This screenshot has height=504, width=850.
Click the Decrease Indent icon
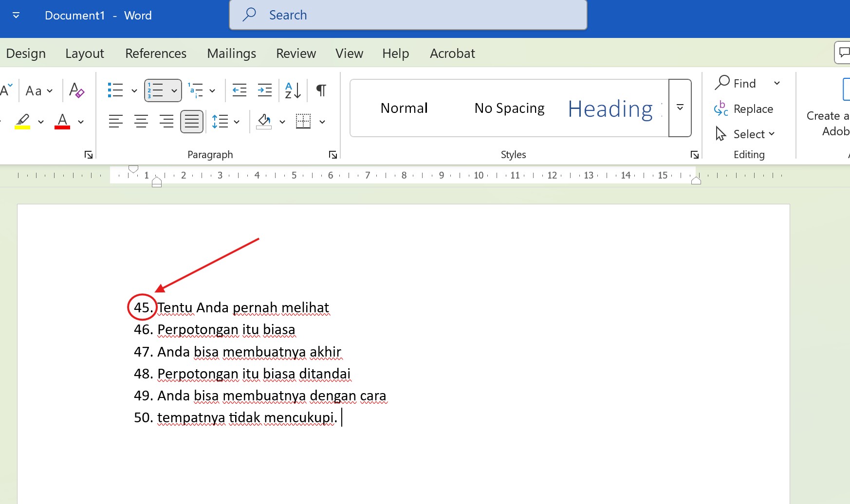(x=239, y=90)
